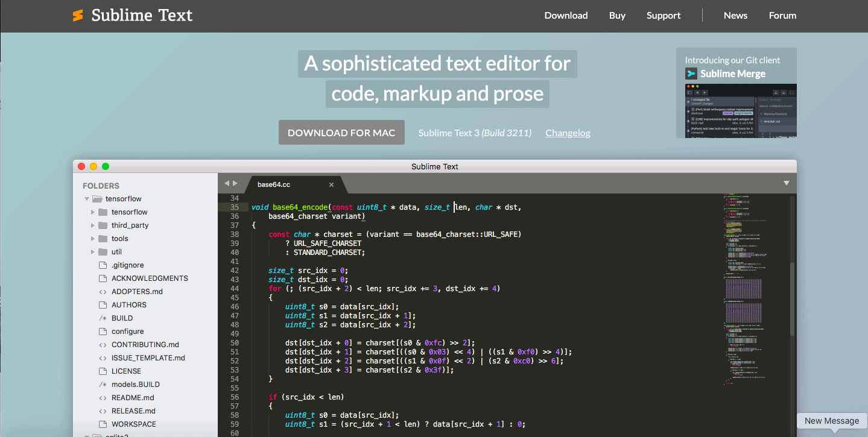
Task: Click the FOLDERS sidebar heading
Action: (x=101, y=186)
